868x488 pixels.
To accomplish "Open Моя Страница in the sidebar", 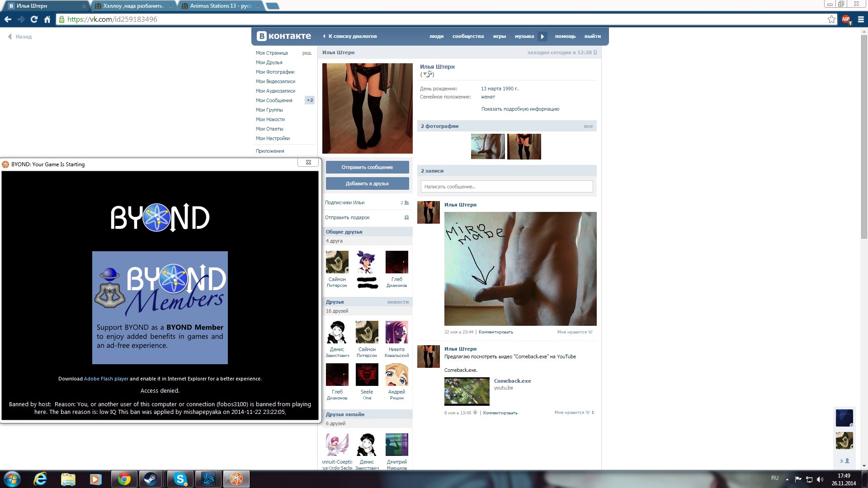I will (272, 53).
